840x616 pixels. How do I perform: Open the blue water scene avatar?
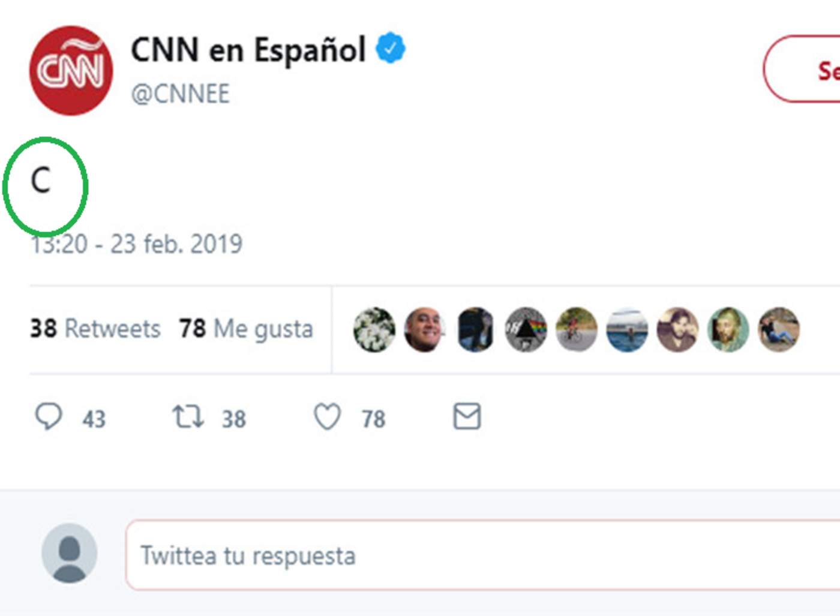click(627, 329)
